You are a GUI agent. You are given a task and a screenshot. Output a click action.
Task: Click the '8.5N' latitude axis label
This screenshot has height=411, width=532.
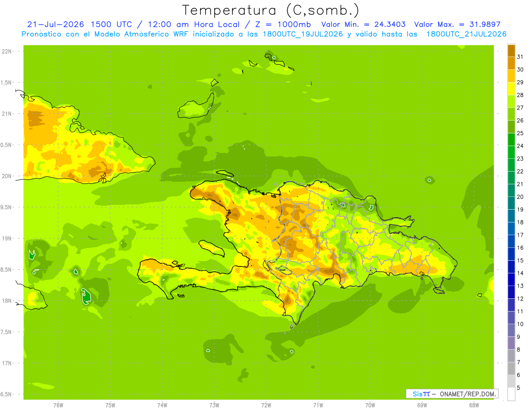tap(6, 270)
